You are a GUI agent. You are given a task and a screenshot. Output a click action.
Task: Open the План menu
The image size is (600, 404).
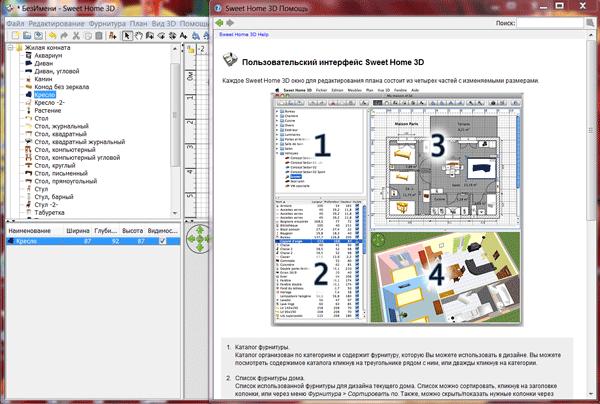tap(138, 23)
